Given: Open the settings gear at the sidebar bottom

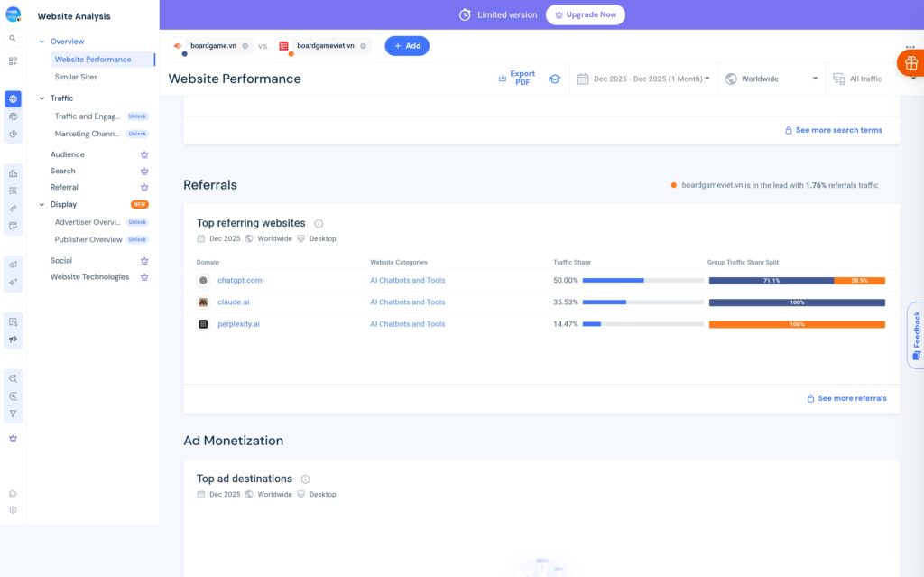Looking at the screenshot, I should pos(13,510).
